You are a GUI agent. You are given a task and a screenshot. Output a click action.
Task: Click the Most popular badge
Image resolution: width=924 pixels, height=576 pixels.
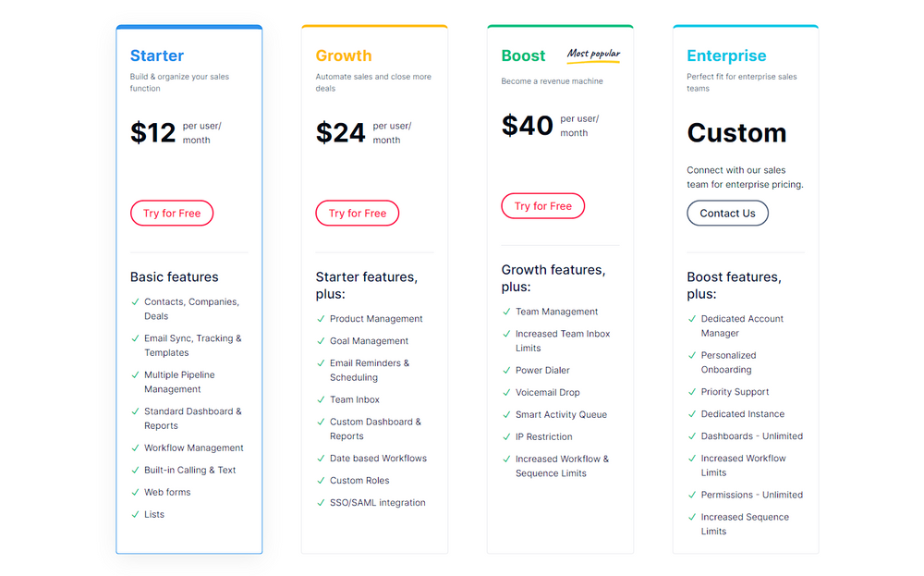pos(592,55)
